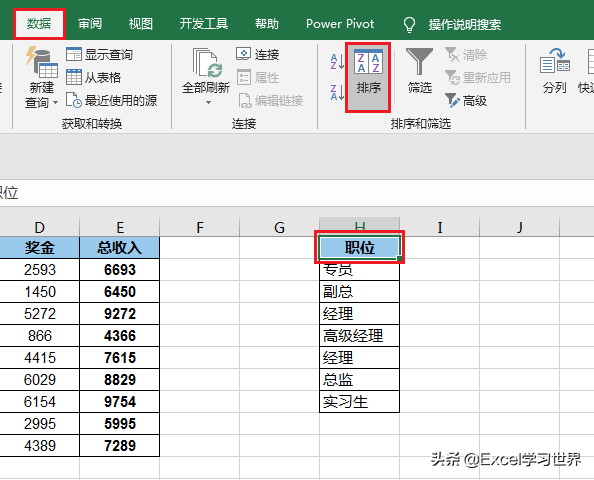This screenshot has width=594, height=480.
Task: Select the 实习生 cell
Action: point(360,402)
